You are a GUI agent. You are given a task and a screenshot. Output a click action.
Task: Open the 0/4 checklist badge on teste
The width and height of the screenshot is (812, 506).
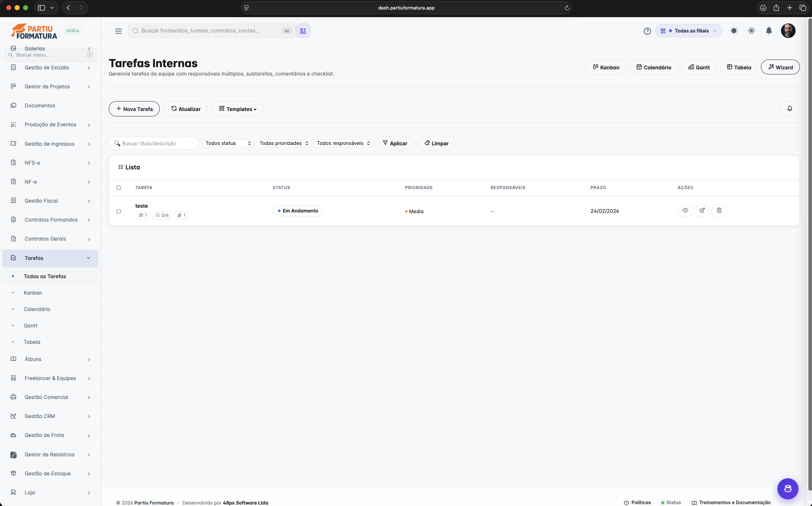(x=162, y=215)
